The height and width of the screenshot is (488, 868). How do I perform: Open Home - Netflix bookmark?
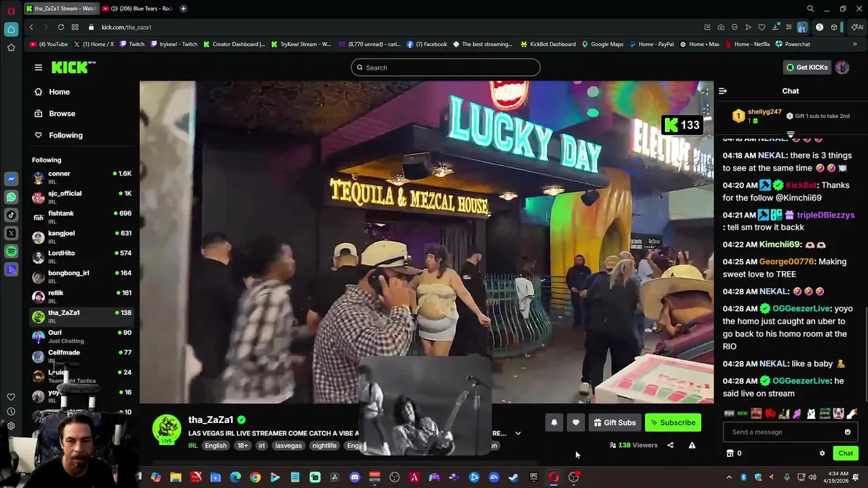coord(747,44)
